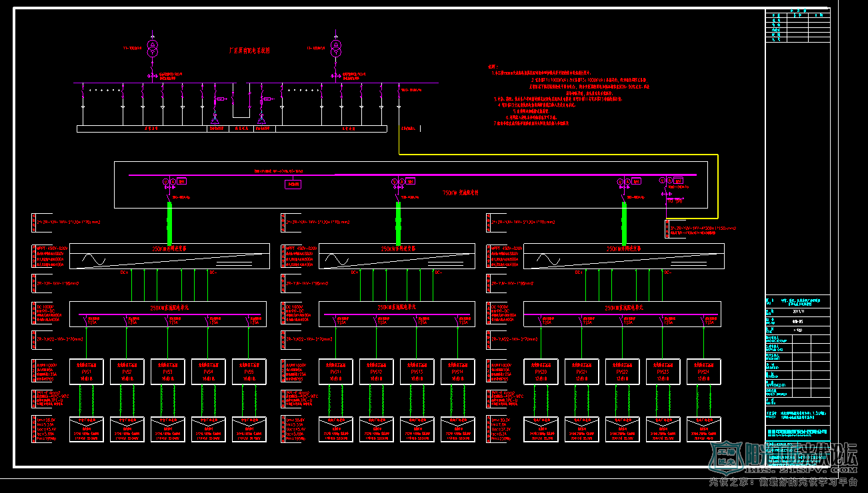The image size is (868, 493).
Task: Select the PVS23 combiner box
Action: click(663, 372)
